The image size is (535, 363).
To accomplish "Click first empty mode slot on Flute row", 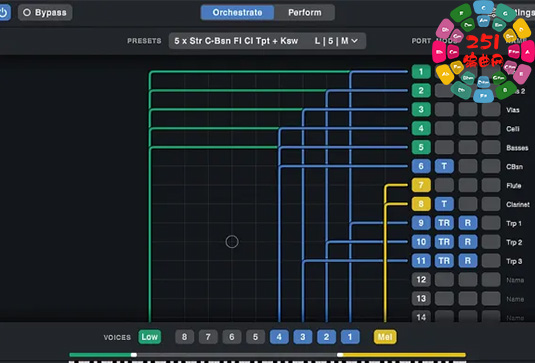I will (444, 185).
